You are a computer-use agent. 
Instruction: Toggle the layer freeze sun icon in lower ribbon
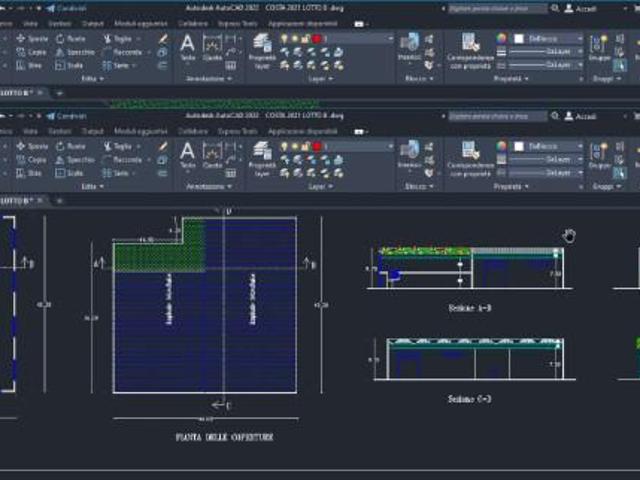coord(295,146)
